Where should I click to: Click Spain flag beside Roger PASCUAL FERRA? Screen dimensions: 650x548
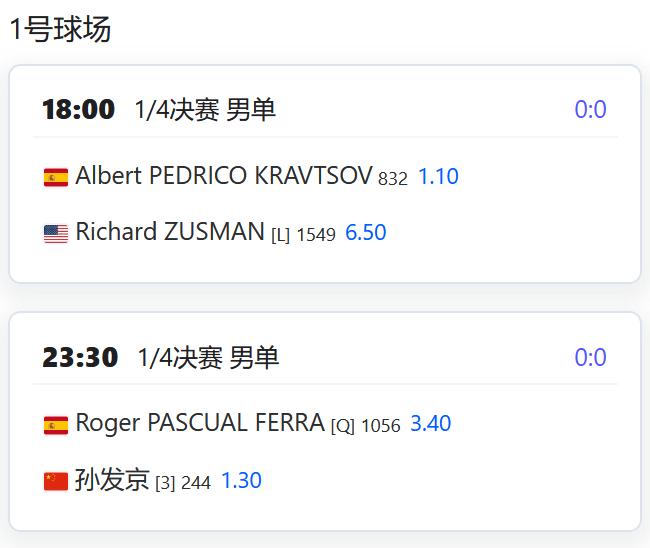point(56,425)
